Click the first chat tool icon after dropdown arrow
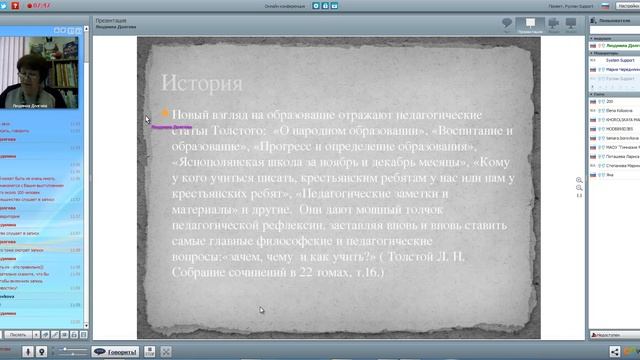This screenshot has width=640, height=360. click(45, 335)
